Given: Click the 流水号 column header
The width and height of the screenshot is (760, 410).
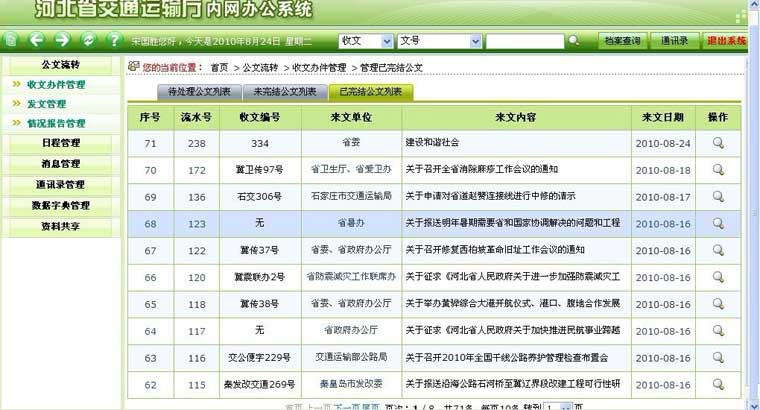Looking at the screenshot, I should point(196,117).
